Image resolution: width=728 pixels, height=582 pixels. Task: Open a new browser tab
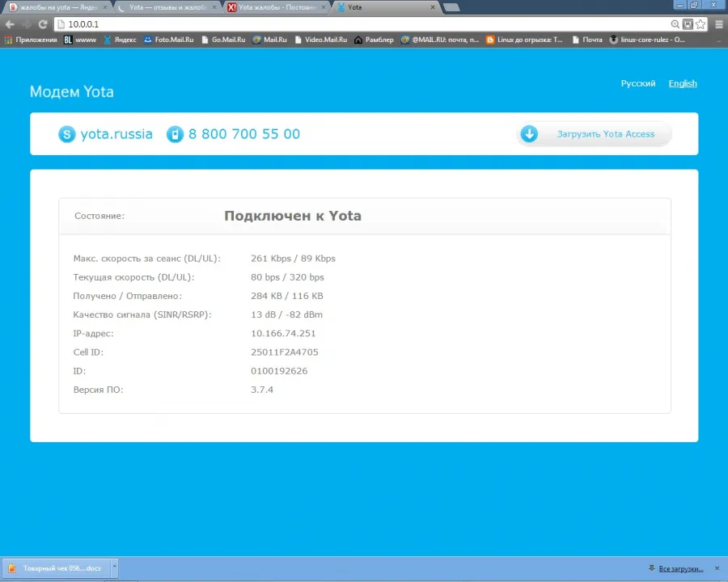click(451, 7)
